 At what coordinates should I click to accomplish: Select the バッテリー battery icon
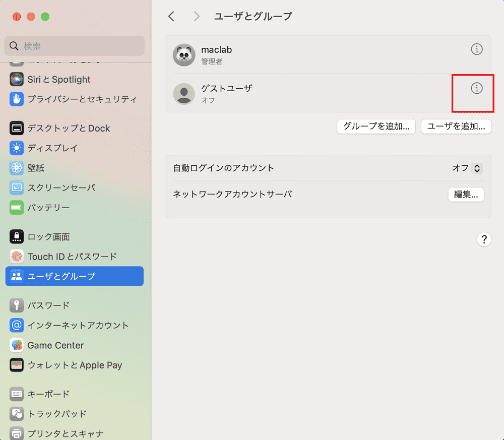pyautogui.click(x=17, y=208)
